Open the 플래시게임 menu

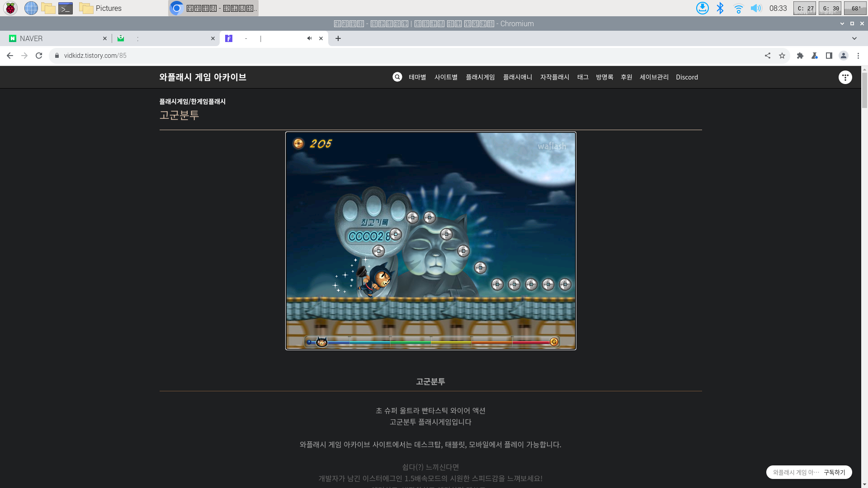[x=481, y=77]
